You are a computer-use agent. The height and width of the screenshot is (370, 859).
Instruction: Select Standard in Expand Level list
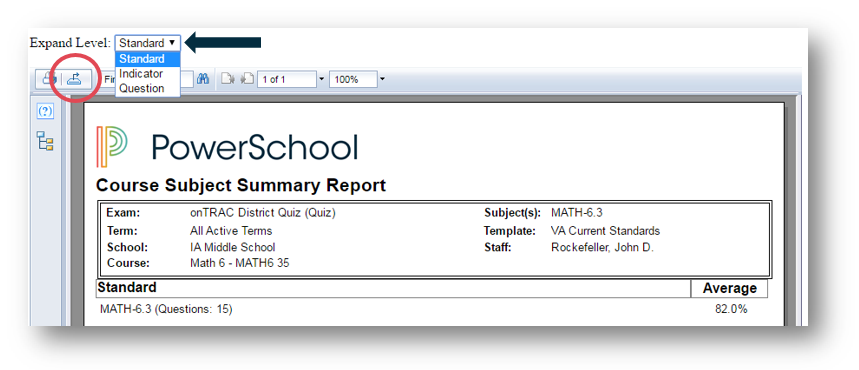[147, 59]
